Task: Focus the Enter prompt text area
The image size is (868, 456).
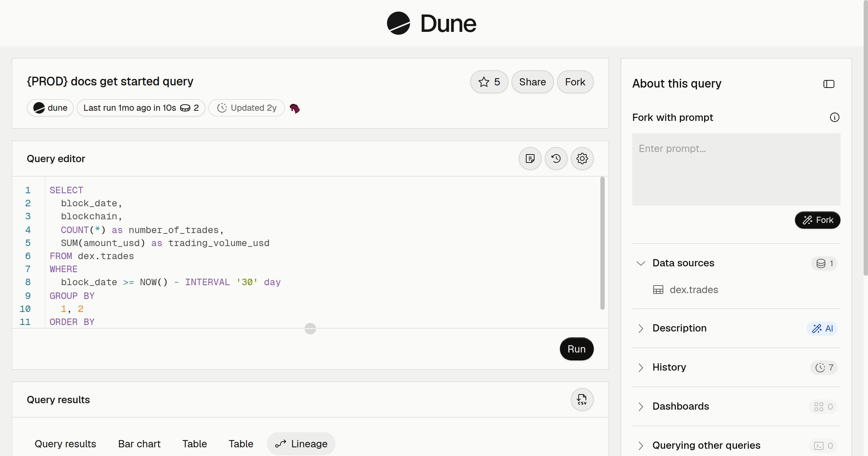Action: point(736,169)
